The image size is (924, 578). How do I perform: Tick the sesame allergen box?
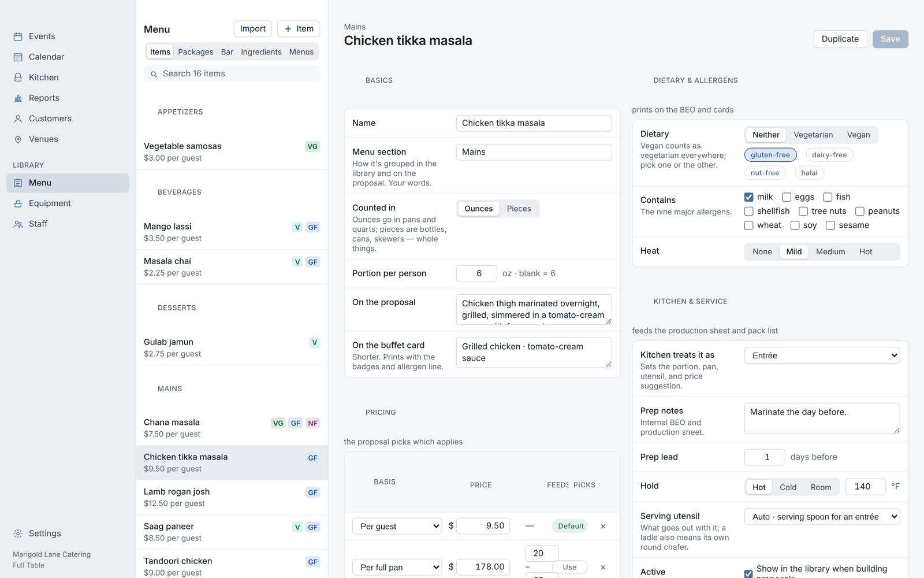pos(830,225)
